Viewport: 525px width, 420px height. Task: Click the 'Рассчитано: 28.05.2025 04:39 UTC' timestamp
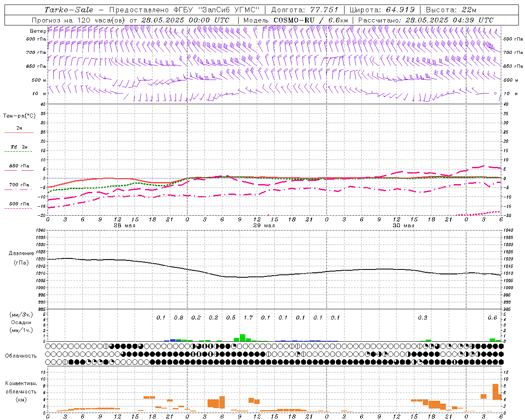coord(426,20)
